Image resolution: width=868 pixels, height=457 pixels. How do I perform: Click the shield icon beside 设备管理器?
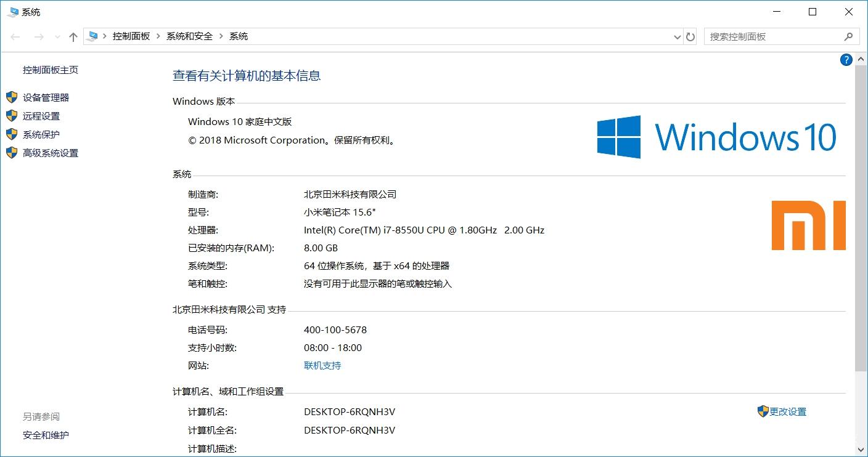tap(11, 97)
